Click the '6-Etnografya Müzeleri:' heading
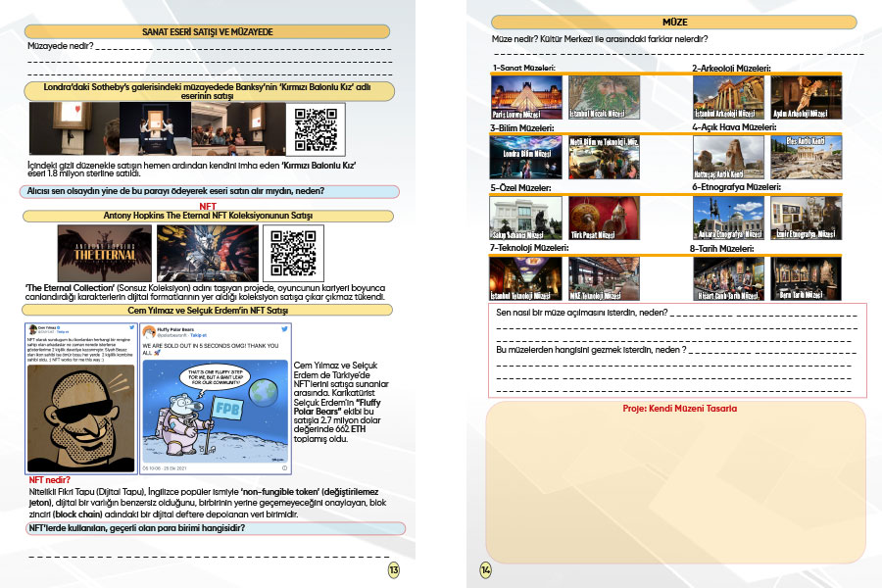Viewport: 882px width, 588px height. pyautogui.click(x=736, y=187)
